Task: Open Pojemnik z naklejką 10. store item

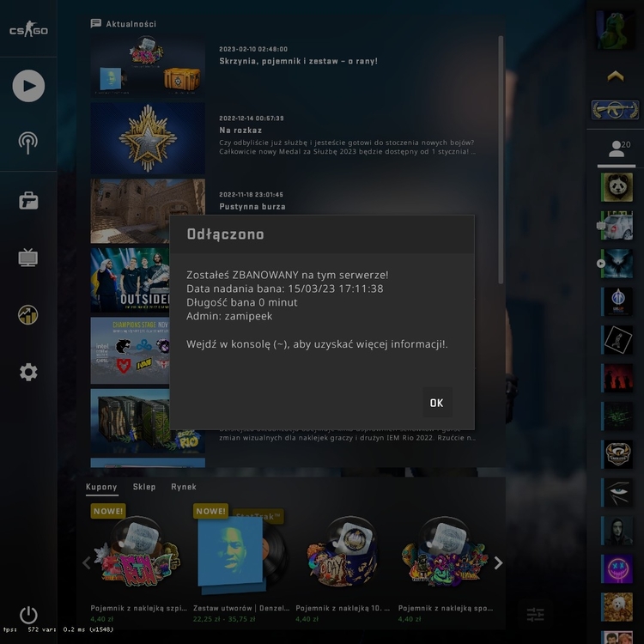Action: 343,562
